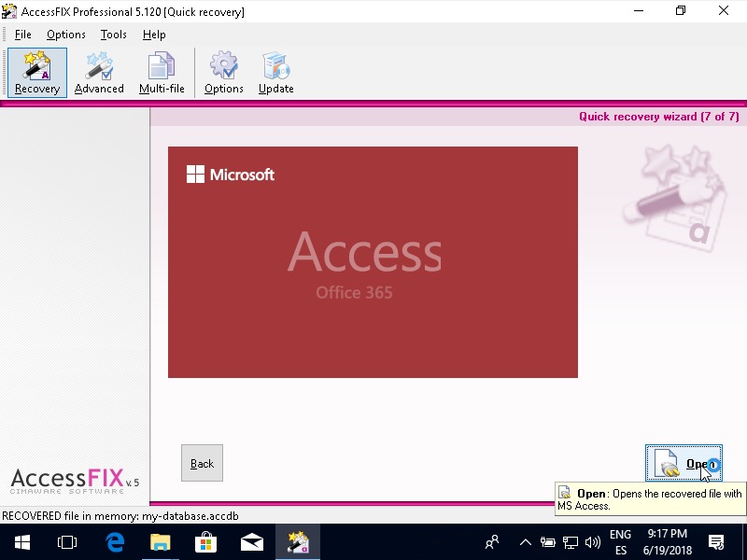
Task: Open the Action Center notifications
Action: click(716, 541)
